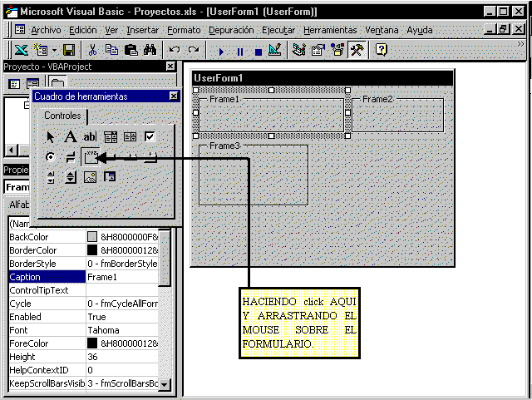Click the Height value '36'
The width and height of the screenshot is (532, 400).
coord(122,357)
